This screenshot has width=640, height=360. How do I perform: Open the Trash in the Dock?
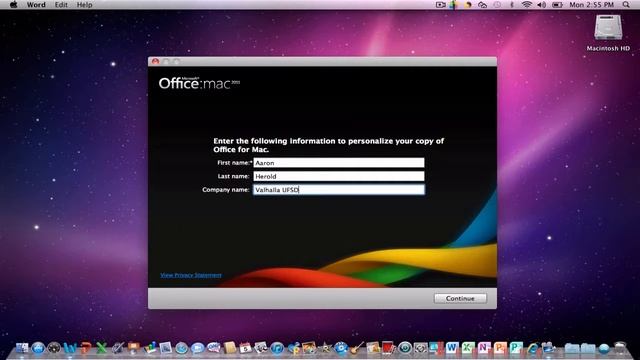620,348
